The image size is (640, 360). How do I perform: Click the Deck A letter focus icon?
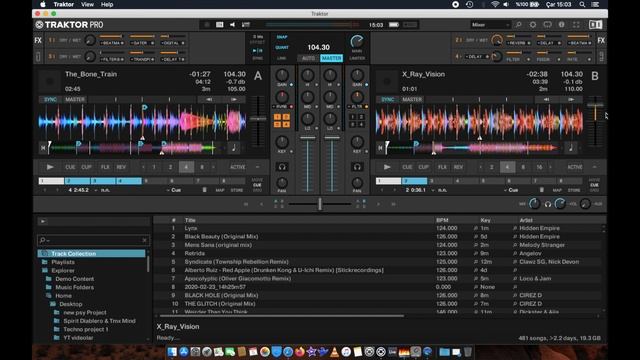point(258,76)
